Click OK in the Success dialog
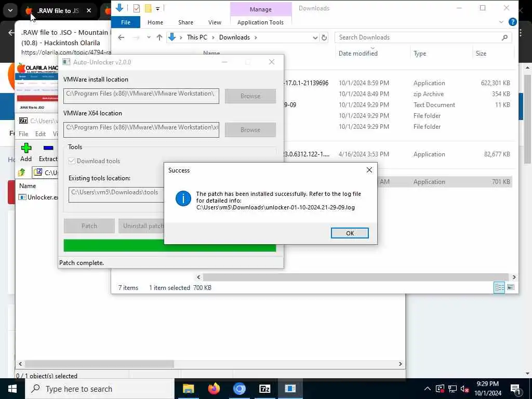This screenshot has height=399, width=532. (350, 233)
